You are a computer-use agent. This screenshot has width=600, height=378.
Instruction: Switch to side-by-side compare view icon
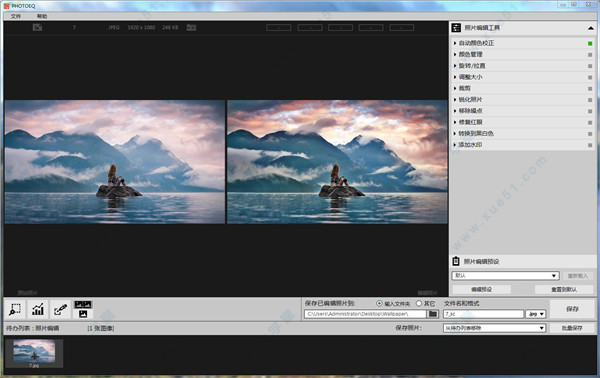(x=83, y=305)
